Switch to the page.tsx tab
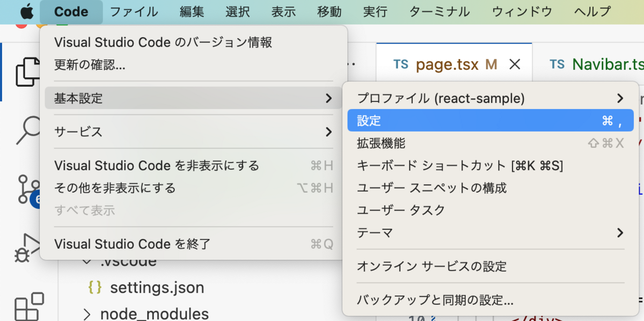The width and height of the screenshot is (644, 321). pyautogui.click(x=454, y=65)
